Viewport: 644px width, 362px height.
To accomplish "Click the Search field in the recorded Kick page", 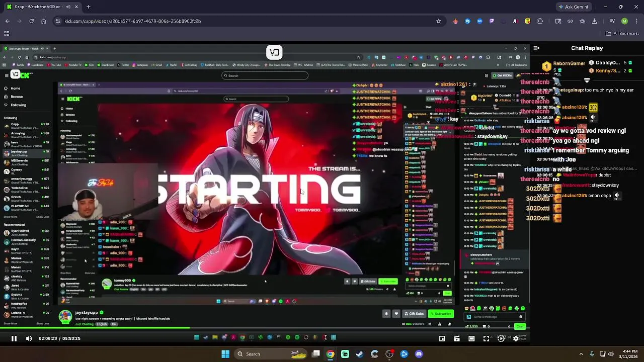I will 265,75.
